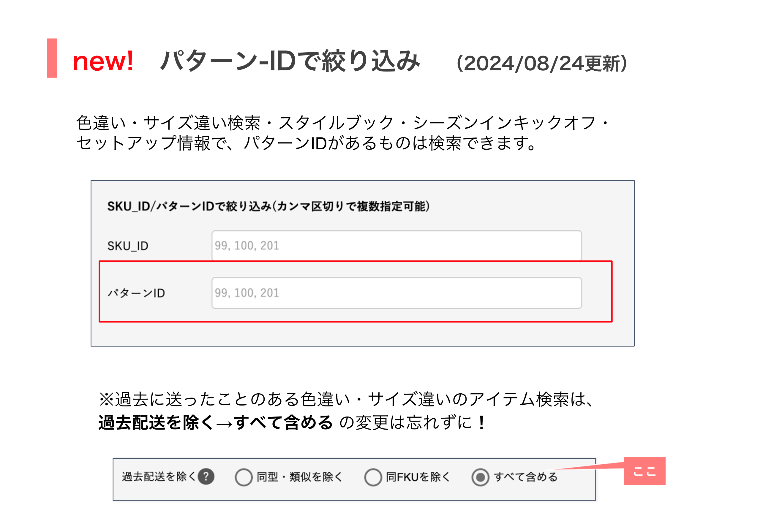This screenshot has width=771, height=532.
Task: Choose the すべて含める radio option
Action: coord(480,477)
